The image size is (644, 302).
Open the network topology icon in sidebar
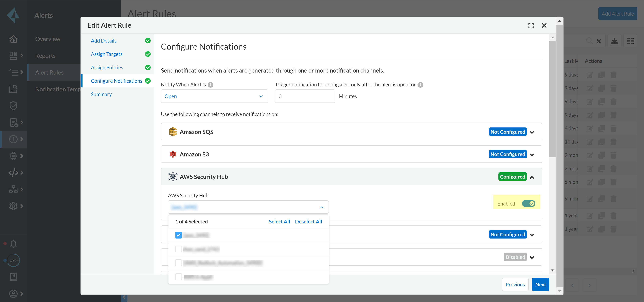pos(13,189)
